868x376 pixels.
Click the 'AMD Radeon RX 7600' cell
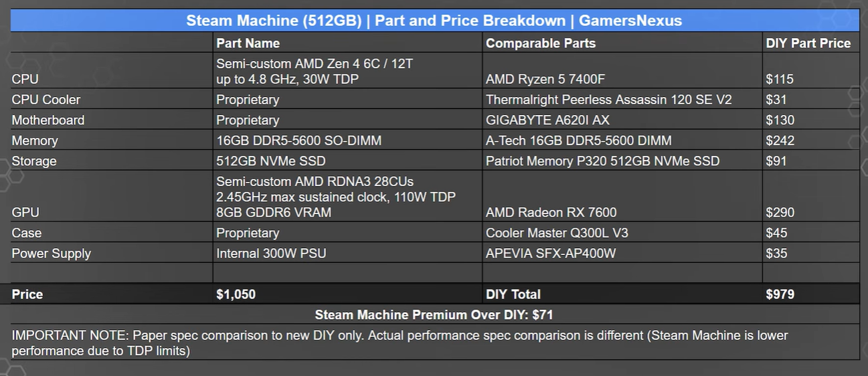point(551,212)
